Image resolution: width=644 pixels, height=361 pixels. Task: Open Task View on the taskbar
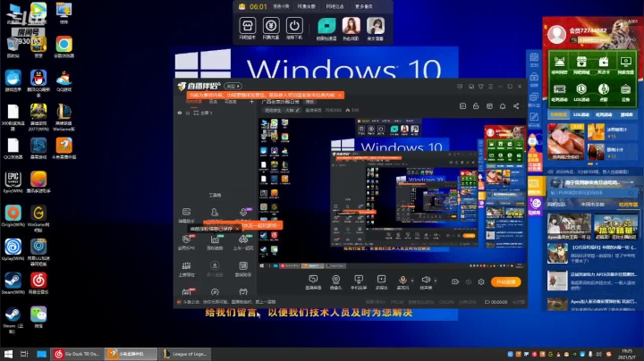24,354
